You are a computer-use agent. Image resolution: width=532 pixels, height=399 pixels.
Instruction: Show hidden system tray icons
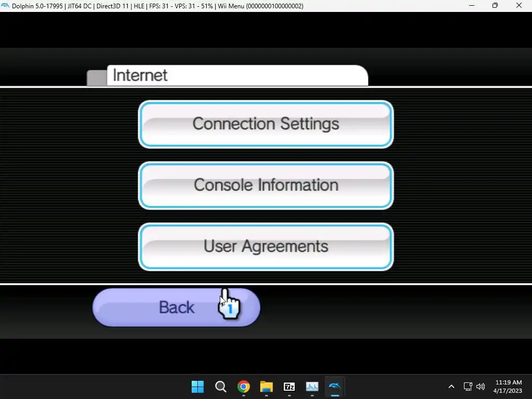click(x=451, y=387)
